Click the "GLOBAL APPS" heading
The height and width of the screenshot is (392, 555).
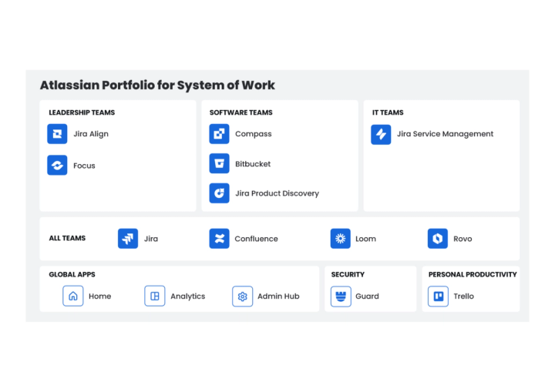click(72, 274)
